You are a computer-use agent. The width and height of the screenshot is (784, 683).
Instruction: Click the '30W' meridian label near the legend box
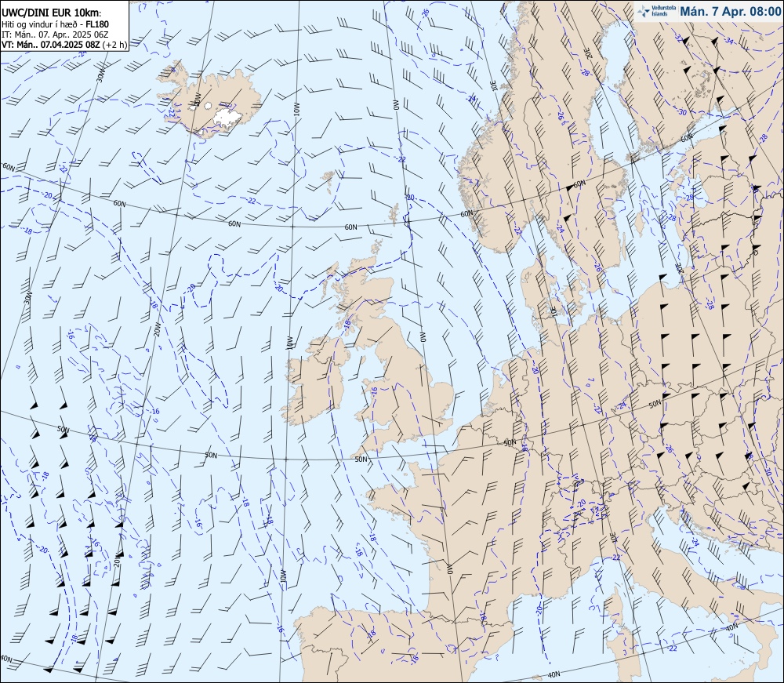coord(100,75)
